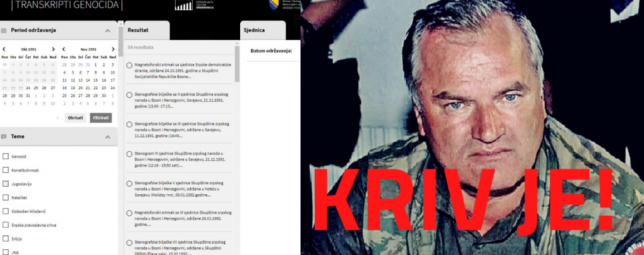Click 'Period održavanja' heading text
This screenshot has height=255, width=644.
[33, 30]
